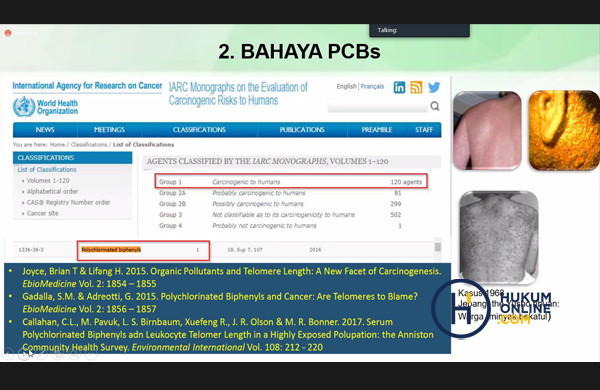Click the Talking indicator bar
Screen dimensions: 600x390
tap(419, 30)
